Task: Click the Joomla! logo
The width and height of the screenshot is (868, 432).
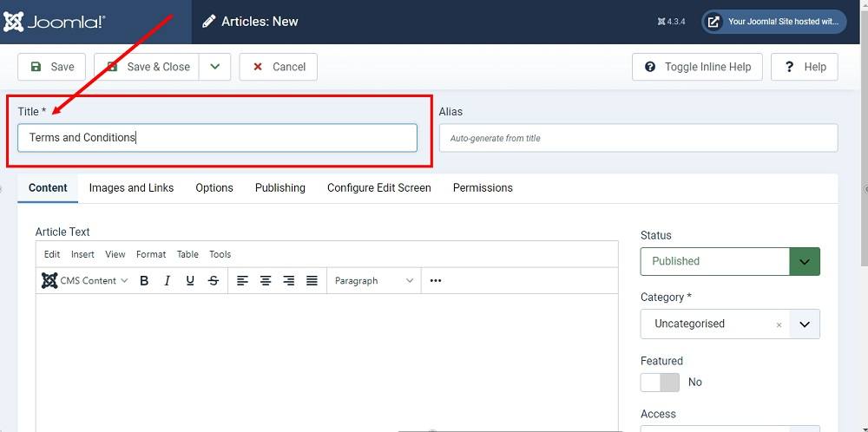Action: tap(54, 23)
